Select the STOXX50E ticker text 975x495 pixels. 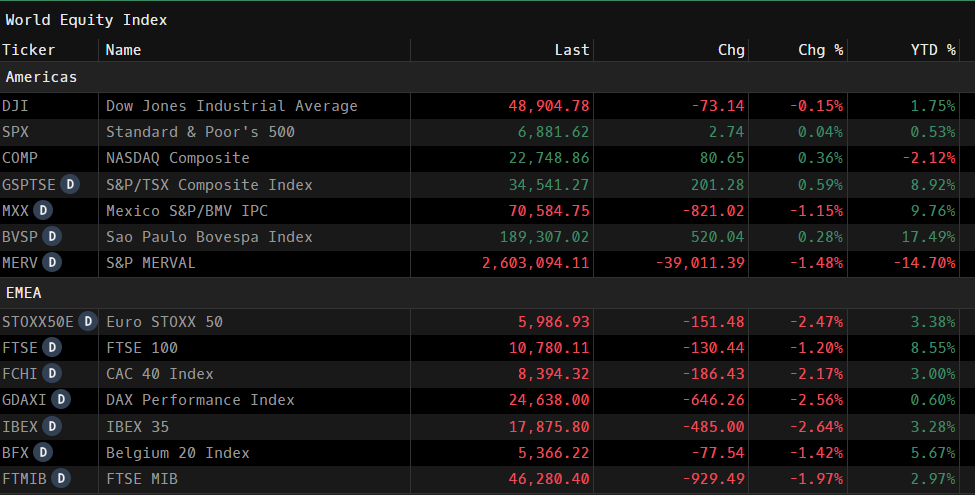[x=38, y=322]
